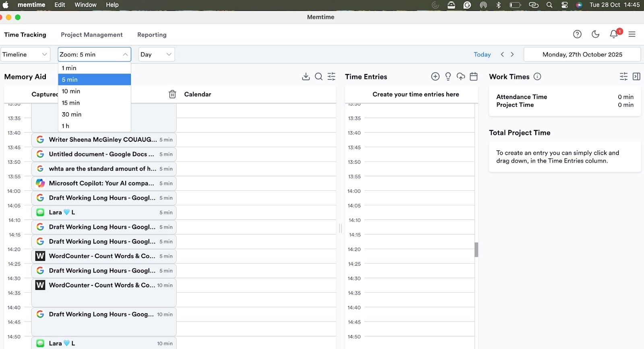This screenshot has height=349, width=644.
Task: Click Time Entries calendar icon
Action: tap(474, 76)
